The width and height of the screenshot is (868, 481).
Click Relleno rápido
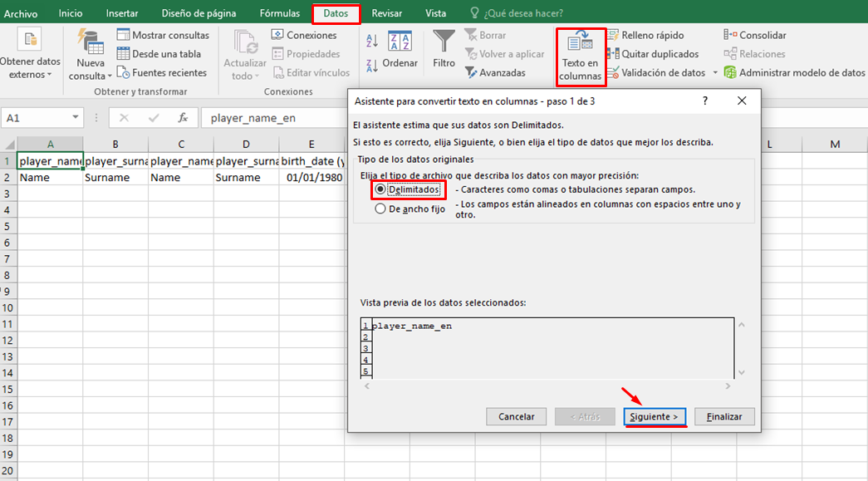(645, 35)
